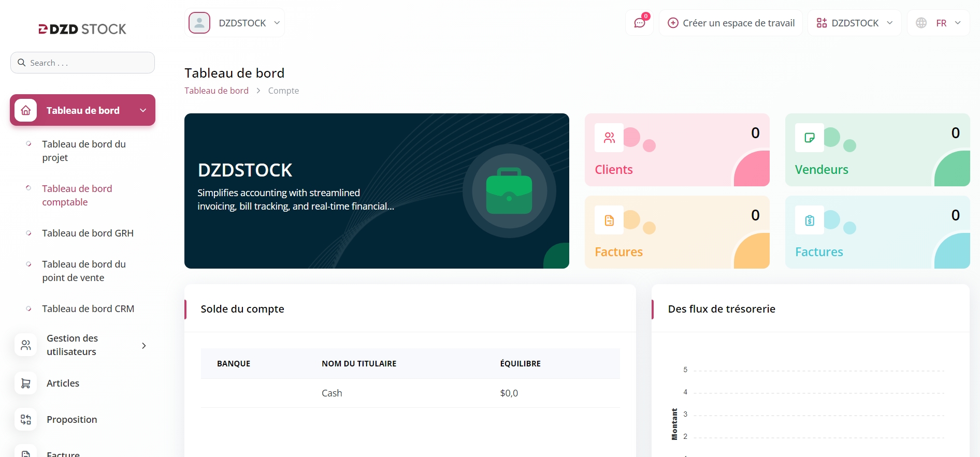Open the DZDSTOCK user profile dropdown
The image size is (980, 457).
tap(235, 23)
